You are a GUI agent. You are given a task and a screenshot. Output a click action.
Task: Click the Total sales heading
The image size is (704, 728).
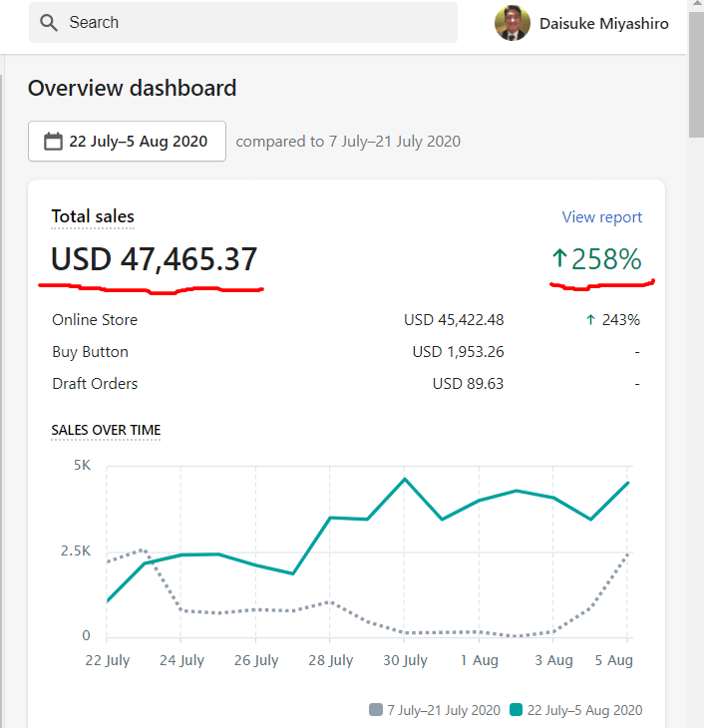(x=93, y=216)
